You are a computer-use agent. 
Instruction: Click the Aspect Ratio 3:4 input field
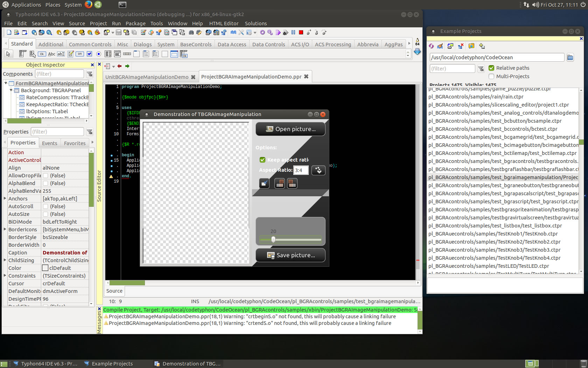tap(301, 170)
